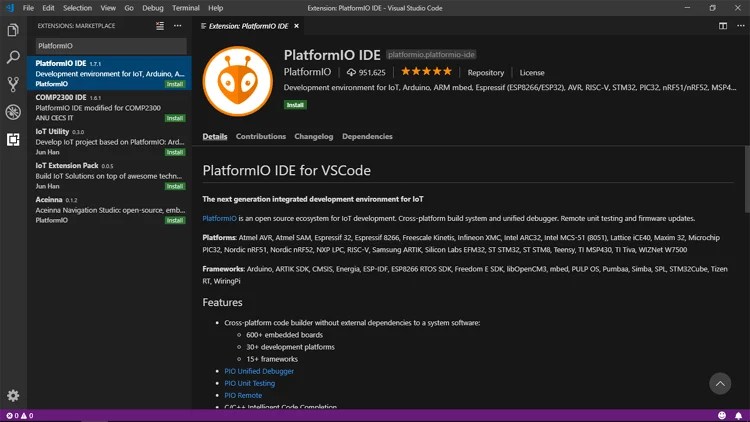This screenshot has height=422, width=750.
Task: Open the Help menu
Action: point(216,8)
